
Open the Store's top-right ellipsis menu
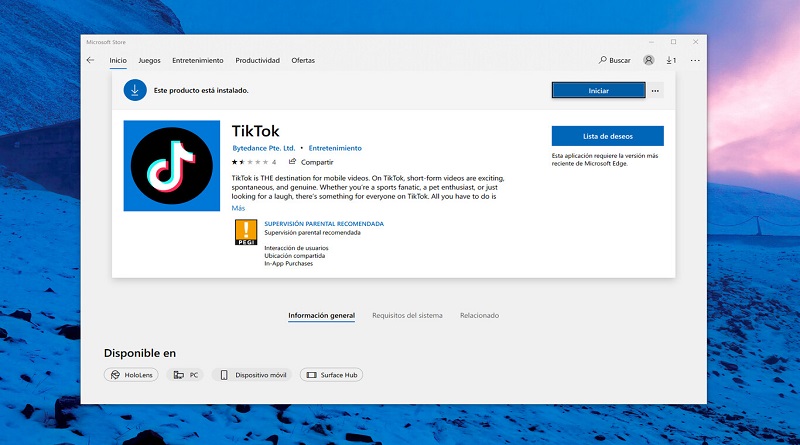tap(695, 60)
